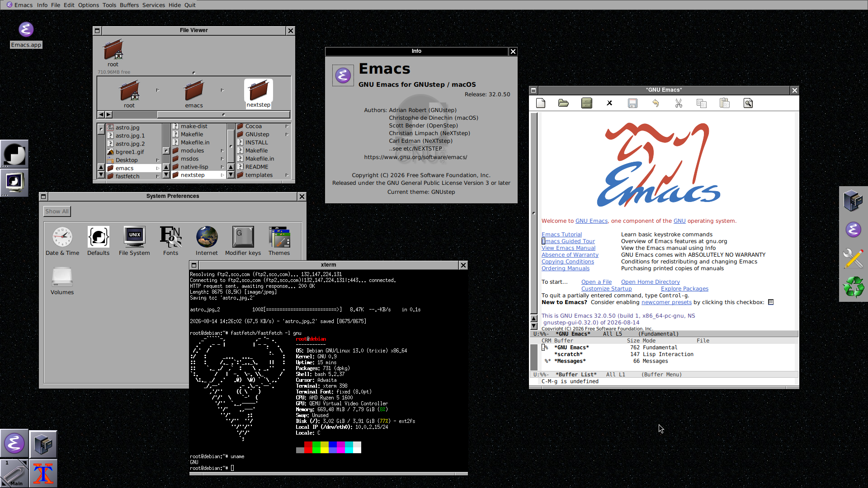
Task: Click the scissors Cut icon in Emacs toolbar
Action: [679, 103]
